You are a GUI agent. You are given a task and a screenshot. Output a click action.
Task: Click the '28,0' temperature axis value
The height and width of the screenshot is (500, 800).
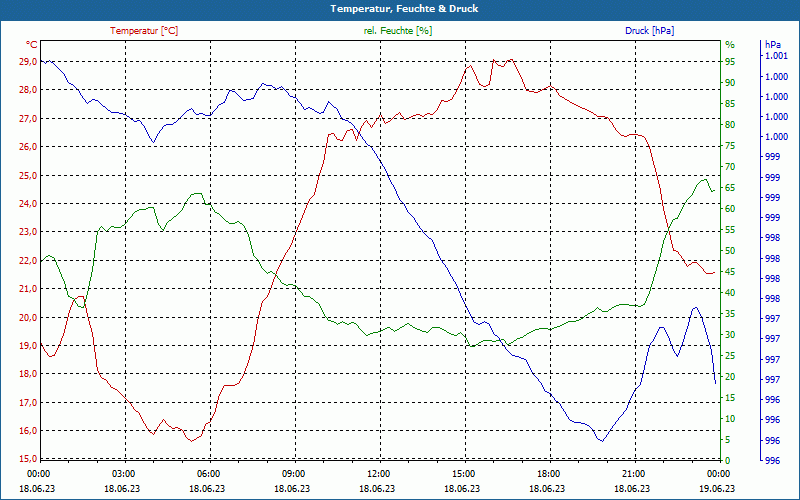point(28,90)
